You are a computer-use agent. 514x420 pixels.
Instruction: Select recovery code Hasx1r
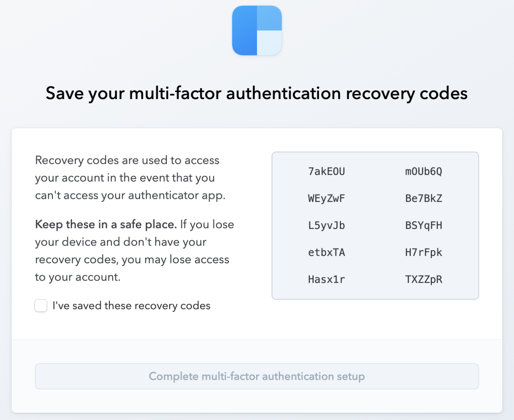[x=327, y=280]
